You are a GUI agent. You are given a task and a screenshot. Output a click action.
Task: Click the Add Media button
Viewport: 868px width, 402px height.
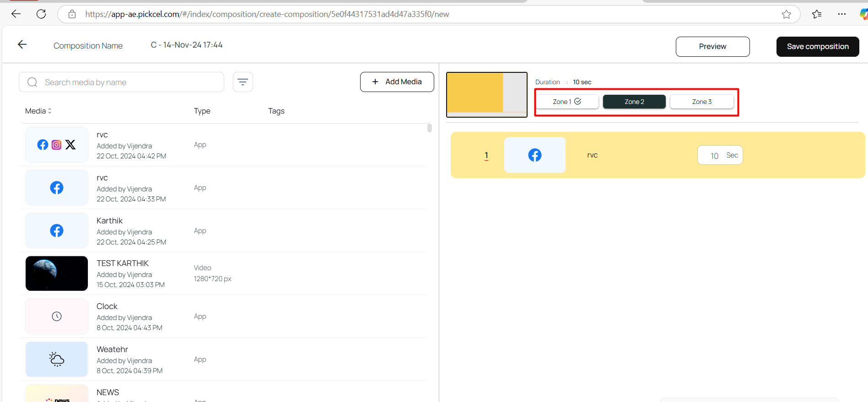pyautogui.click(x=397, y=82)
